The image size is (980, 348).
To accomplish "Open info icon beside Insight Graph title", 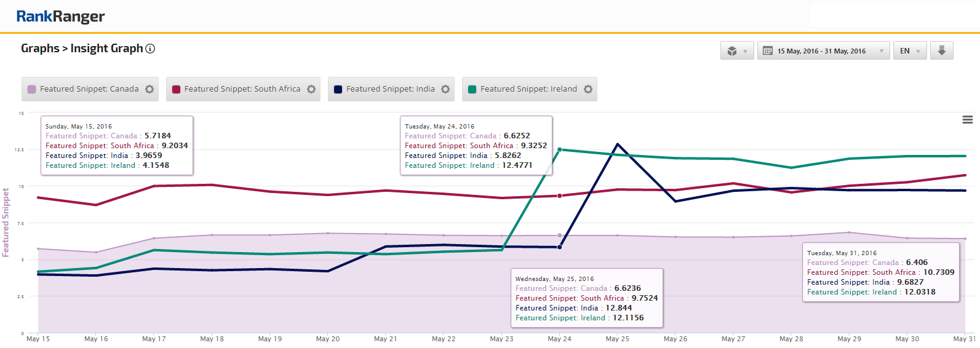I will (150, 49).
